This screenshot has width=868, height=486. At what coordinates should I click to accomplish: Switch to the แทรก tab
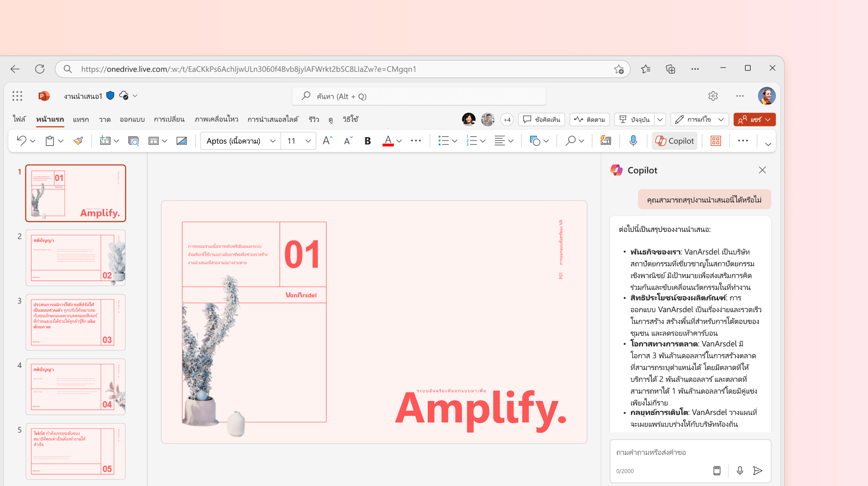(x=81, y=119)
